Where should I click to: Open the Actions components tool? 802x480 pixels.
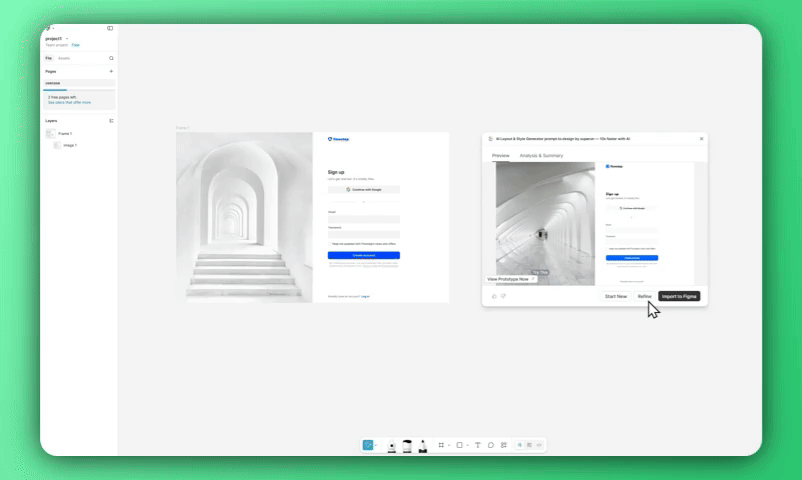(504, 445)
